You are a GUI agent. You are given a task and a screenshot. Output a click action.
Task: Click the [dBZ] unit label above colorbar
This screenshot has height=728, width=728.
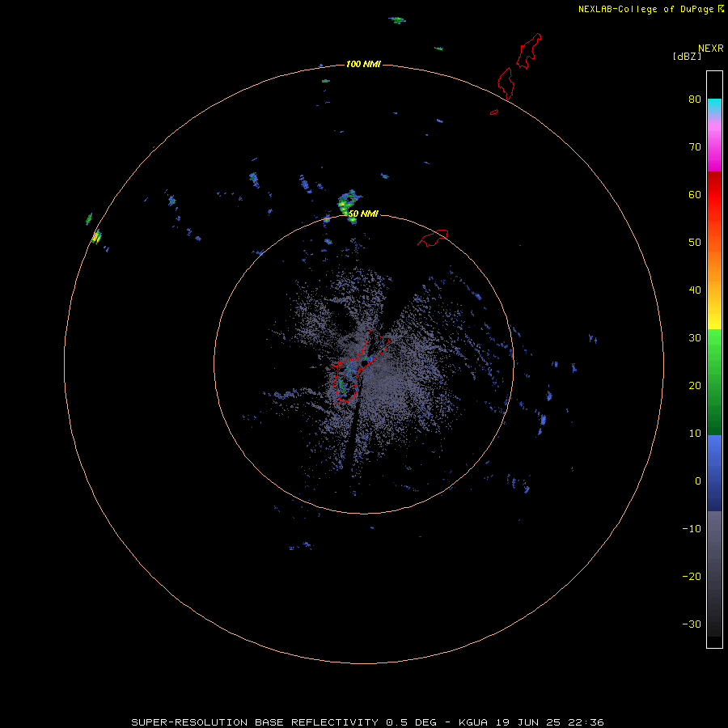(687, 56)
